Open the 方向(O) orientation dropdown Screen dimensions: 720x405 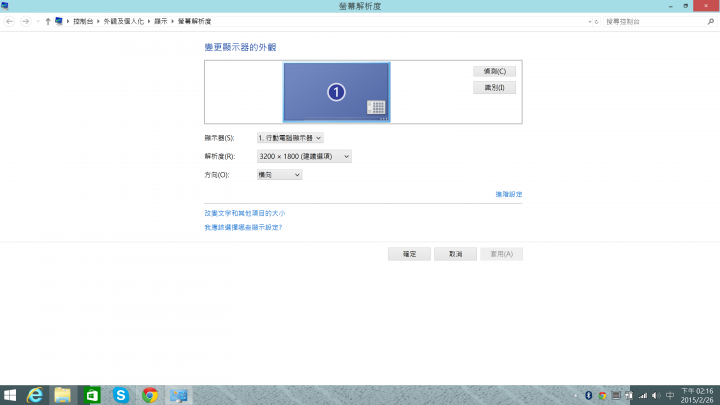click(x=279, y=174)
